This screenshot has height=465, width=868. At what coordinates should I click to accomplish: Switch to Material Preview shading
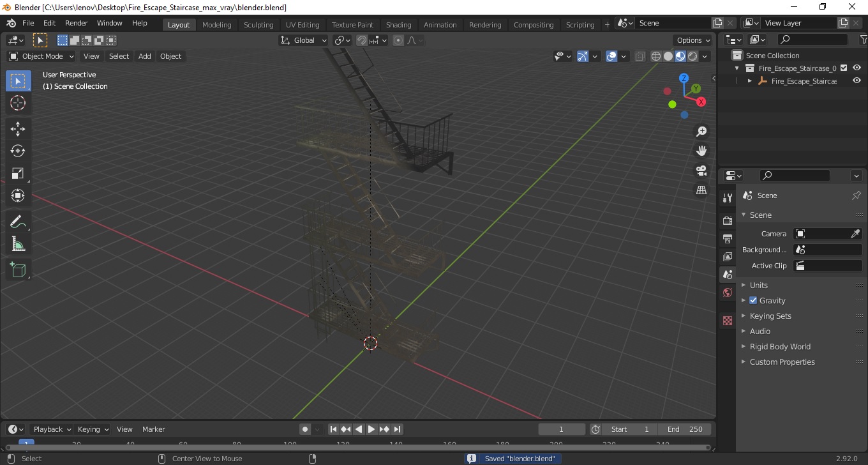680,56
